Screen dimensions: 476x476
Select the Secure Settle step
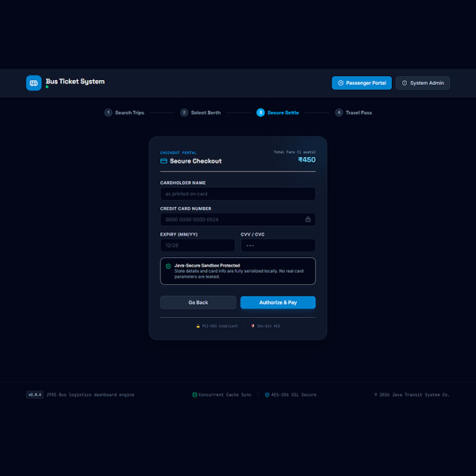(x=278, y=113)
